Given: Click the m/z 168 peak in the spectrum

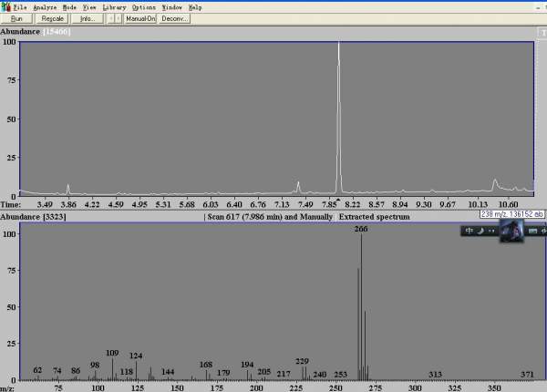Looking at the screenshot, I should pos(206,375).
